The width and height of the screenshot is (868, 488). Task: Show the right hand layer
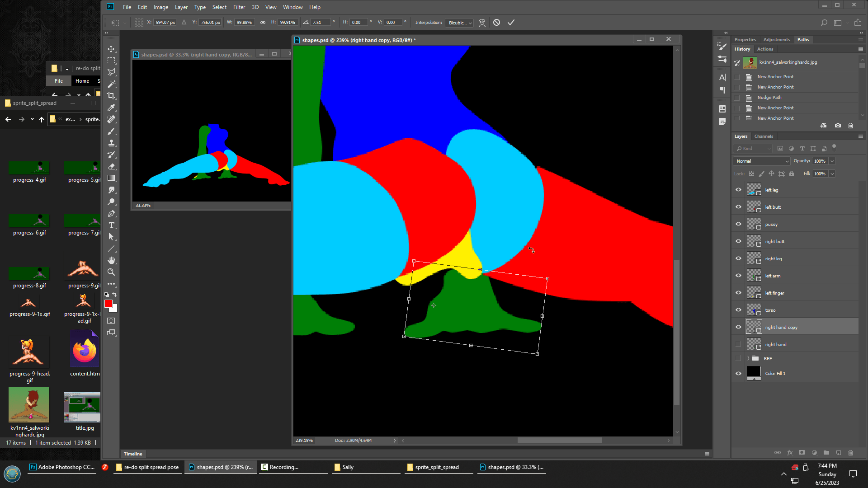tap(738, 344)
